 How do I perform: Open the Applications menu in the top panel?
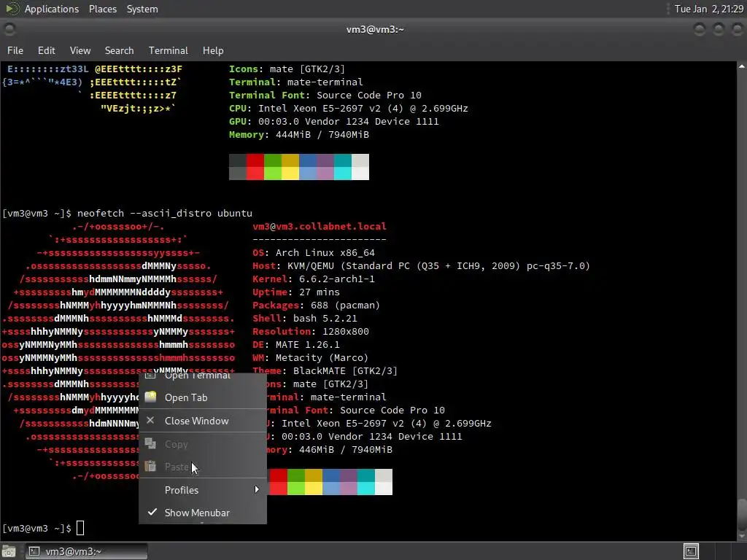coord(52,9)
